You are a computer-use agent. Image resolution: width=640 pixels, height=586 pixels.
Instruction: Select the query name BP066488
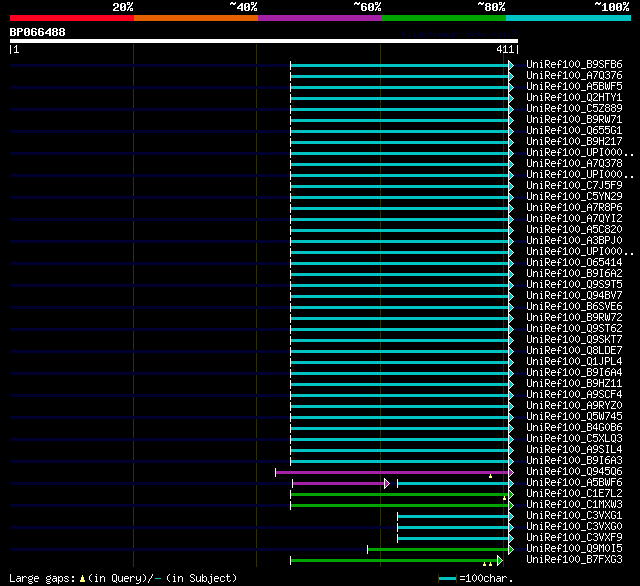tap(38, 32)
